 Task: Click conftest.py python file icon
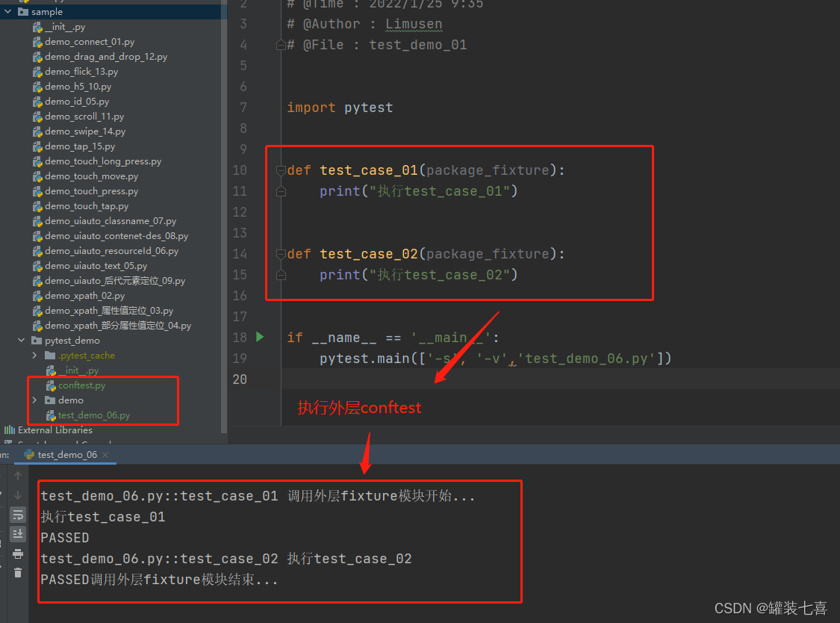pyautogui.click(x=51, y=385)
